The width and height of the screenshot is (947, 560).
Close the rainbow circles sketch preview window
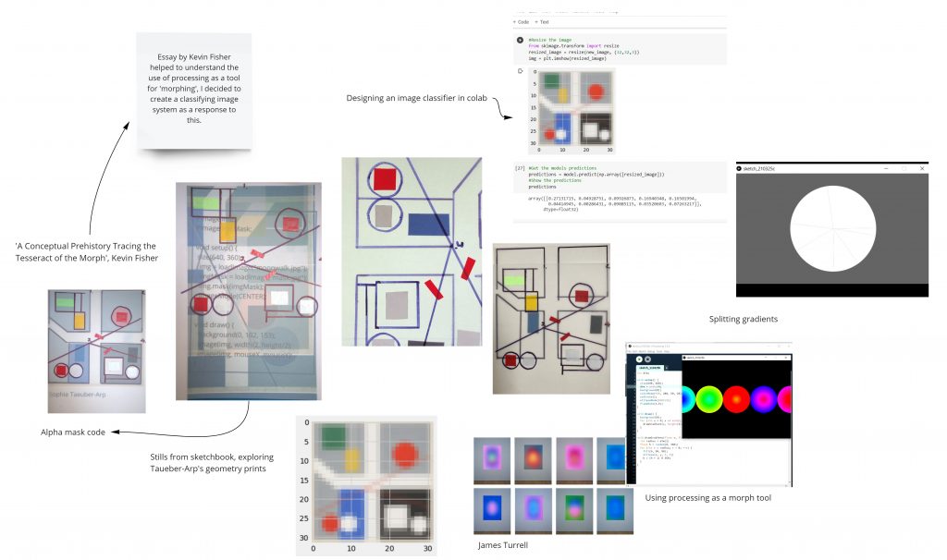(786, 358)
